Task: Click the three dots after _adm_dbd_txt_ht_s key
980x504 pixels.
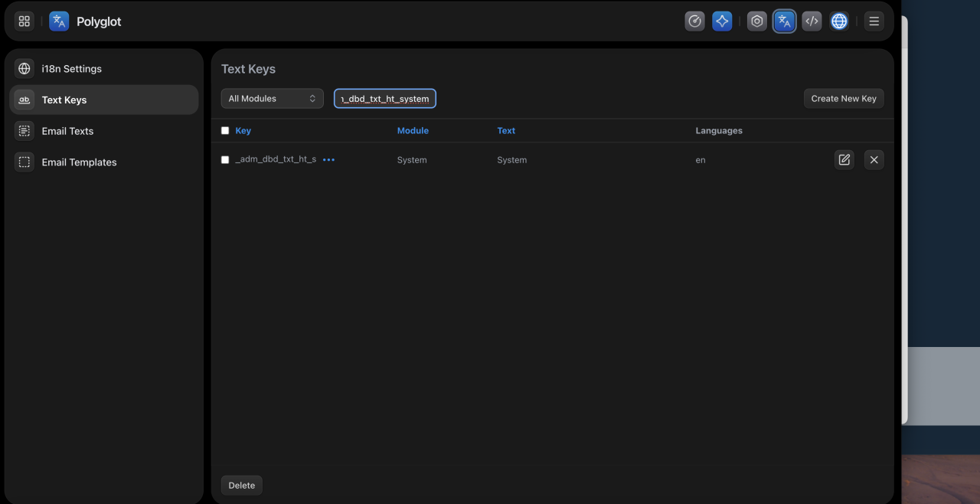Action: click(328, 160)
